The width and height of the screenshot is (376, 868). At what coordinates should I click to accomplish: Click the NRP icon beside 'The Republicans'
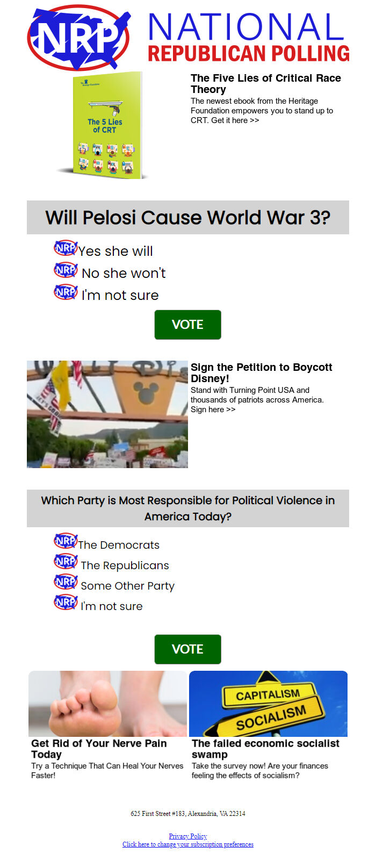click(64, 562)
